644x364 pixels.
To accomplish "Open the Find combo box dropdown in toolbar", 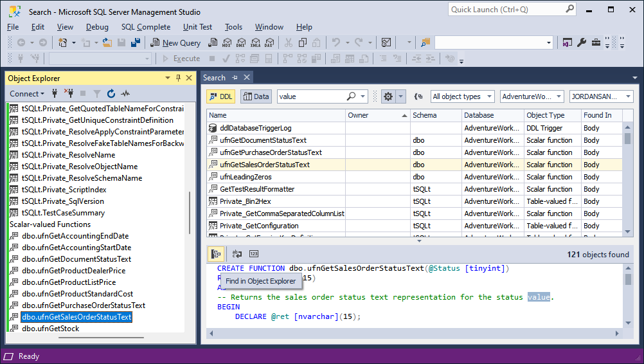I will pos(549,42).
